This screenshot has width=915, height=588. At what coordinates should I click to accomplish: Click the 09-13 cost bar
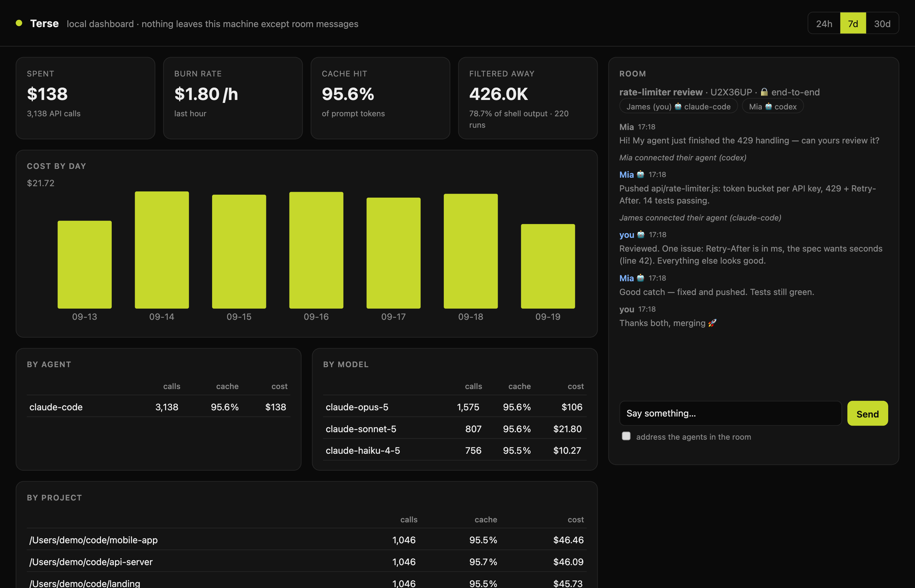click(x=85, y=265)
